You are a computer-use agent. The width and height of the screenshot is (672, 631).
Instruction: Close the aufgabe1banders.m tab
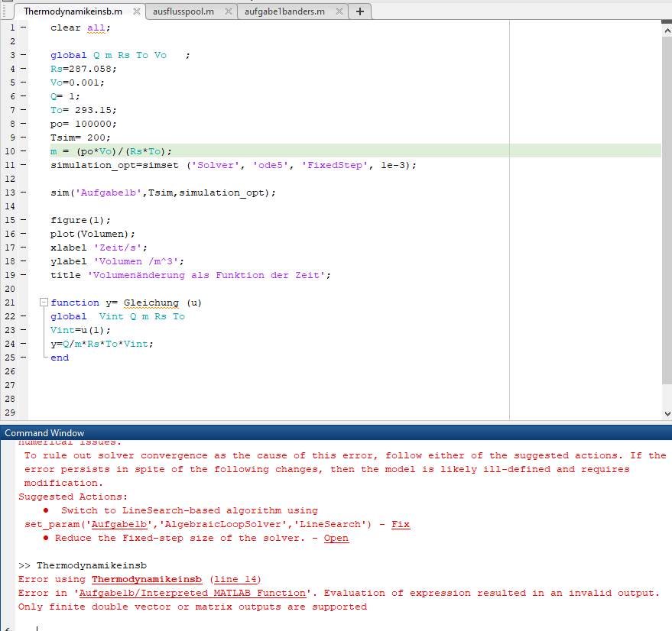[339, 11]
